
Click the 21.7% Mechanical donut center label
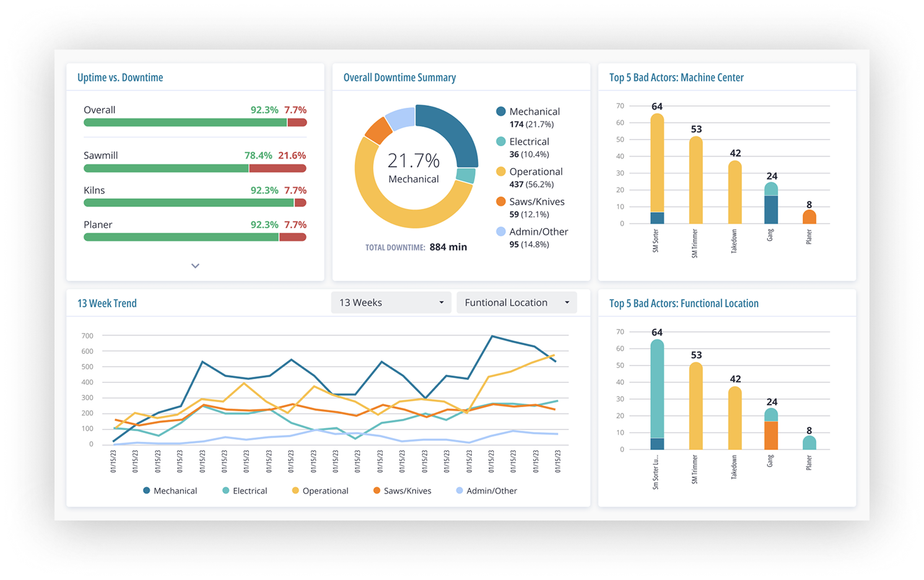(414, 168)
